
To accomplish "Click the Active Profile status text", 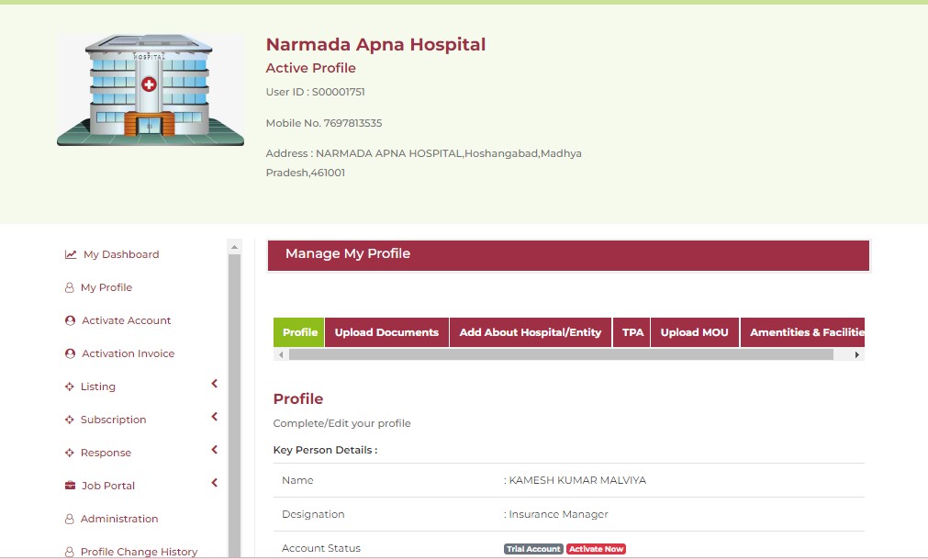I will 311,68.
